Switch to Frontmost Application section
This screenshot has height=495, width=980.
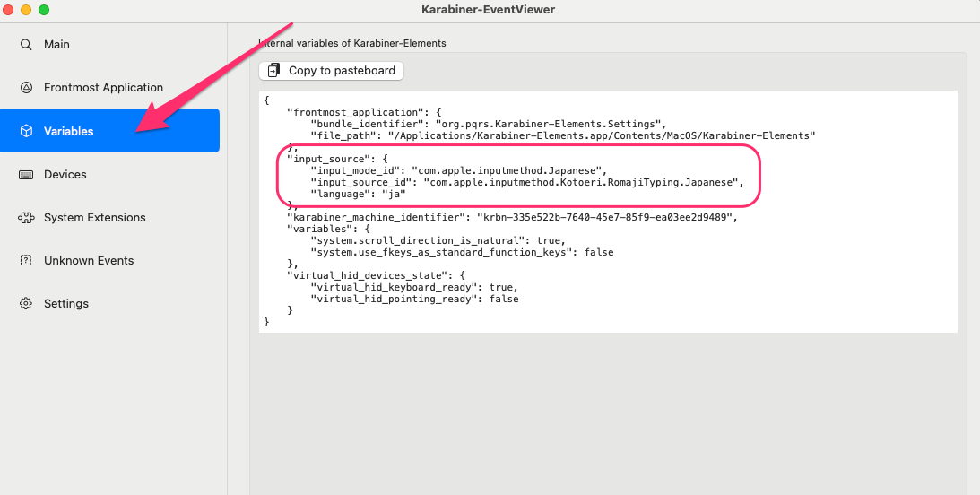pyautogui.click(x=110, y=88)
